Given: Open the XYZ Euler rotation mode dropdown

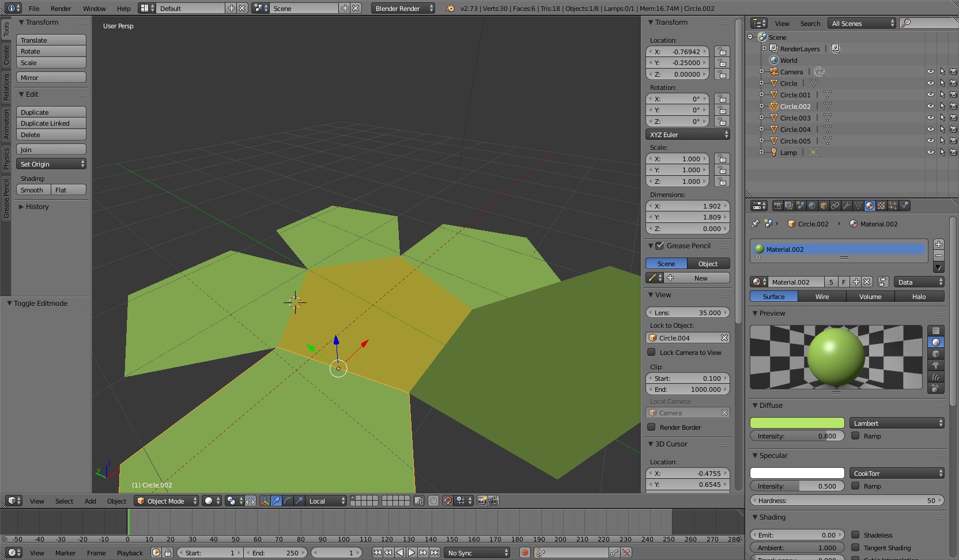Looking at the screenshot, I should click(x=688, y=134).
